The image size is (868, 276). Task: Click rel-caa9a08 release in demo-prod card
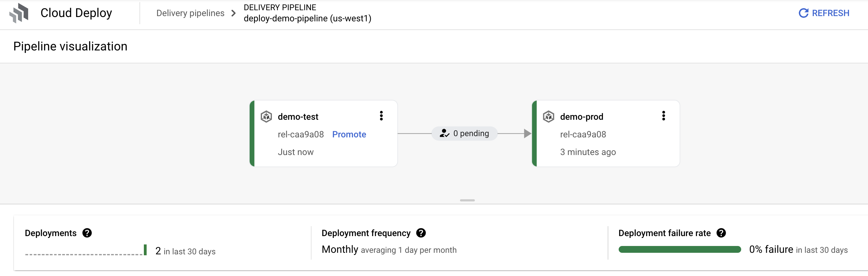click(583, 135)
